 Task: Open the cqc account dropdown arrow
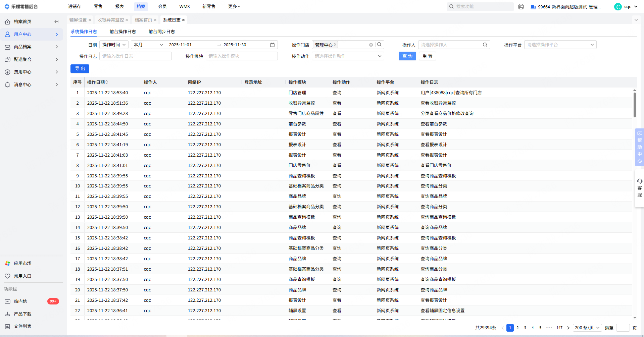click(x=636, y=7)
